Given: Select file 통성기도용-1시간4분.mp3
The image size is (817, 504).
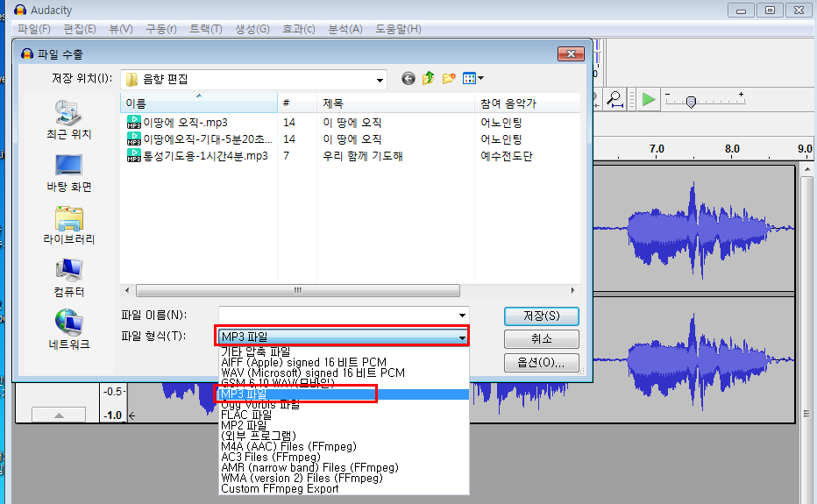Looking at the screenshot, I should pos(197,156).
